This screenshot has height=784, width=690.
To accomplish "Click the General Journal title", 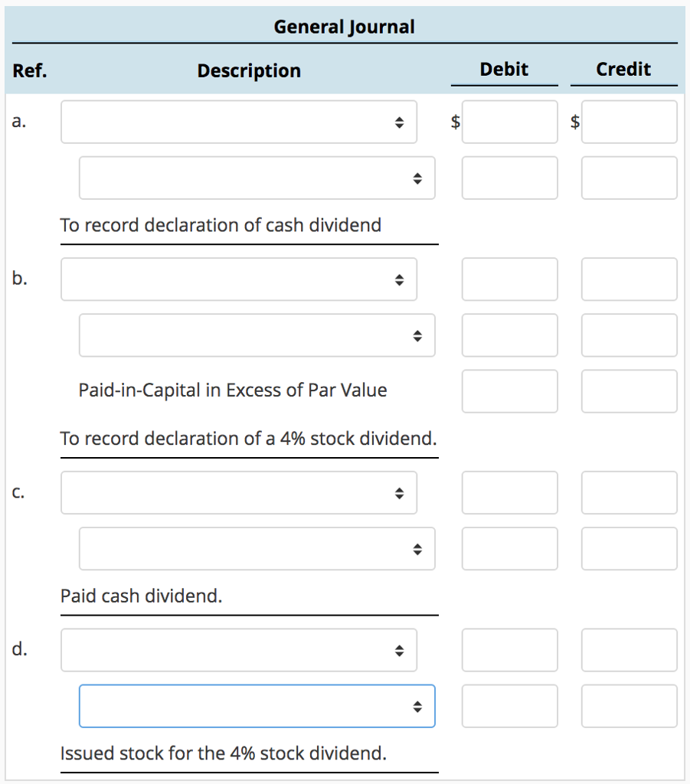I will [x=345, y=26].
